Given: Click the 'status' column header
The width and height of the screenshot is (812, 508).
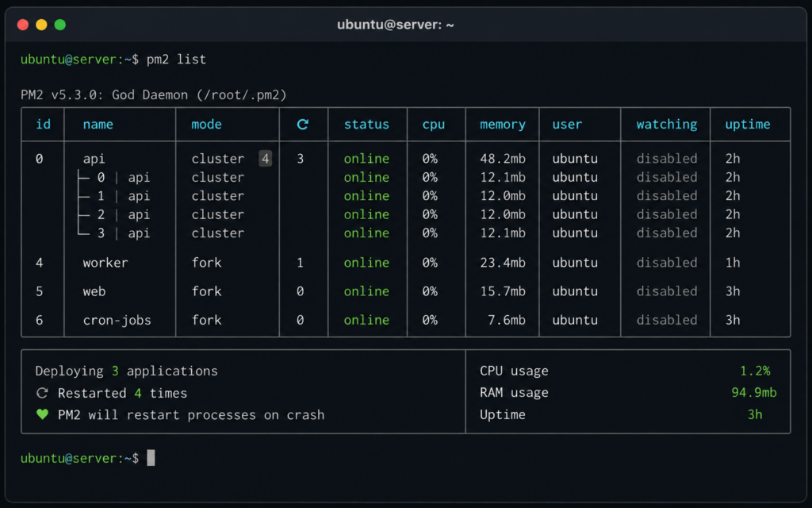Looking at the screenshot, I should [366, 125].
